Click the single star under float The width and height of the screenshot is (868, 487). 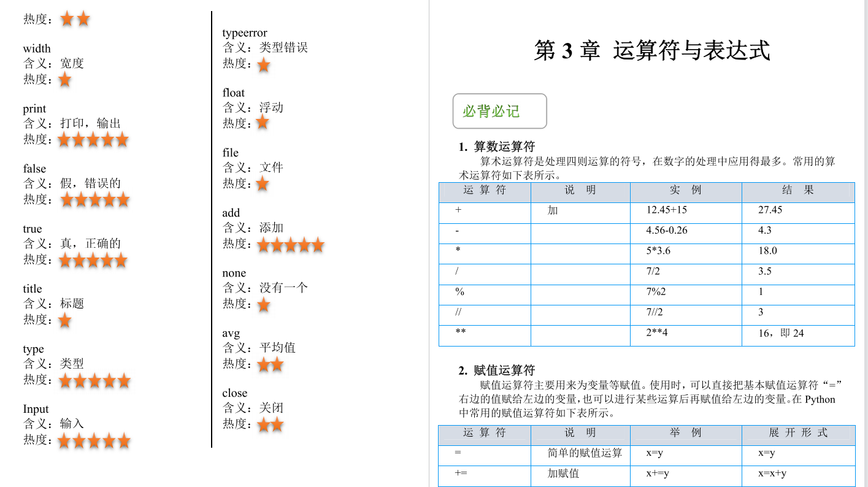(x=263, y=123)
